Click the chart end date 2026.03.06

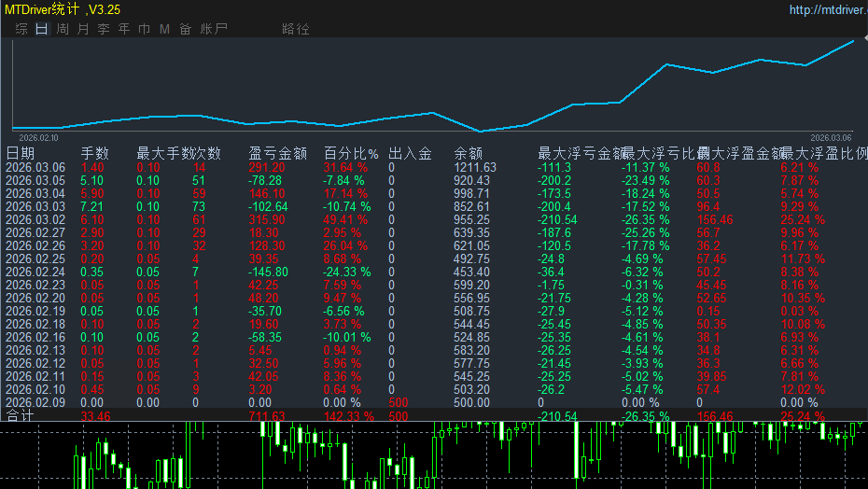pos(831,138)
